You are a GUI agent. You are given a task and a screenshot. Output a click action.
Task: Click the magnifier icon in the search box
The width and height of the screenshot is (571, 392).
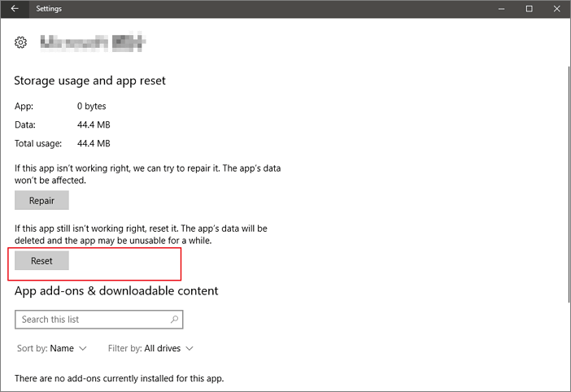pos(174,320)
